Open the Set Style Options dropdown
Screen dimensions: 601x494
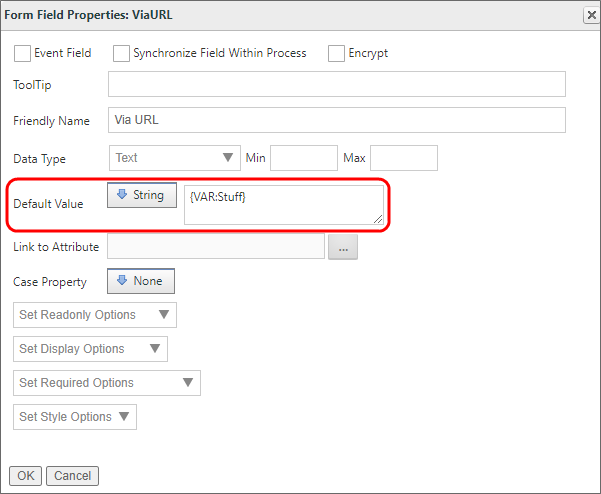coord(75,417)
